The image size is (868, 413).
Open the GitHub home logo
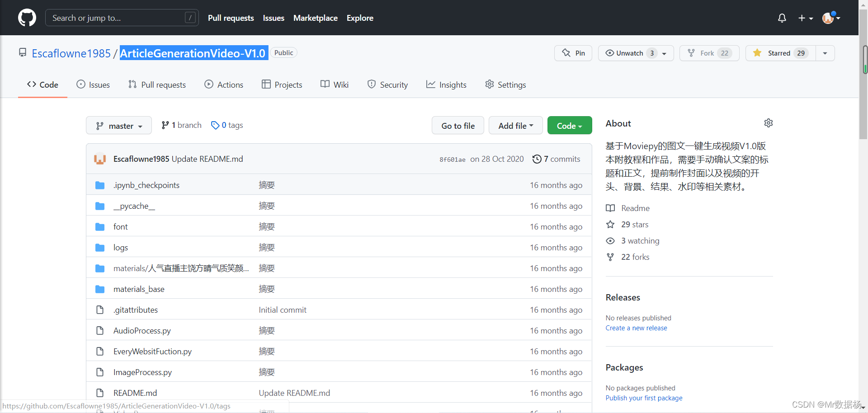pyautogui.click(x=27, y=18)
